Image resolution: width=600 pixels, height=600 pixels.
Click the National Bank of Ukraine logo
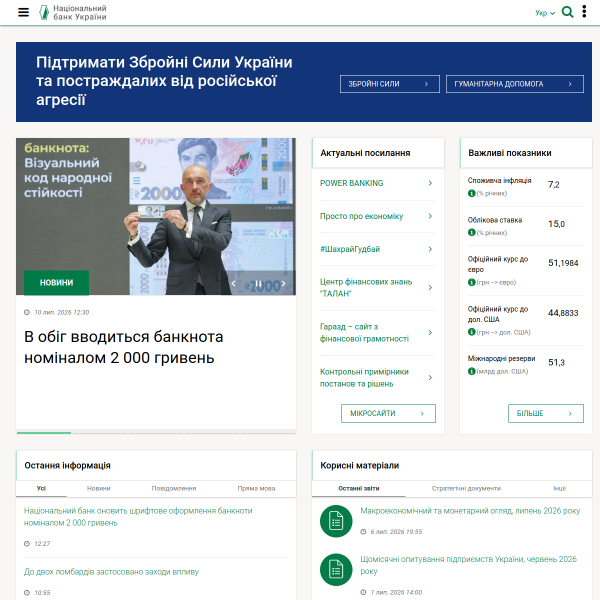tap(73, 12)
